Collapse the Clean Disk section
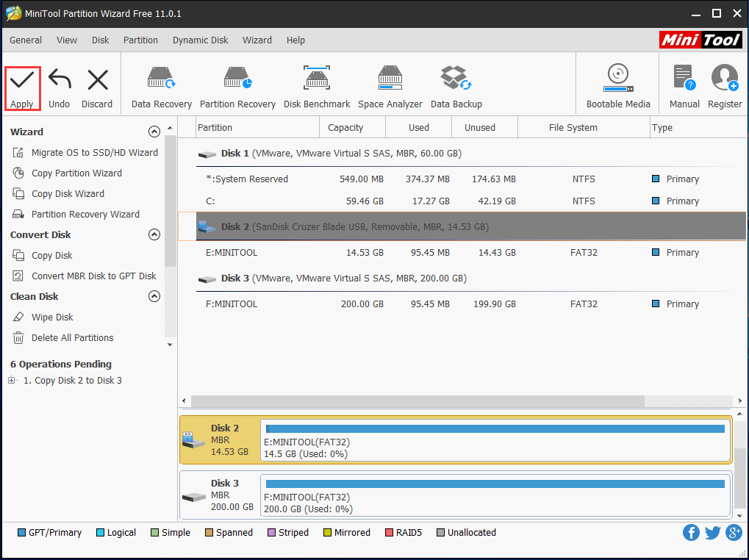This screenshot has width=749, height=560. [x=154, y=297]
